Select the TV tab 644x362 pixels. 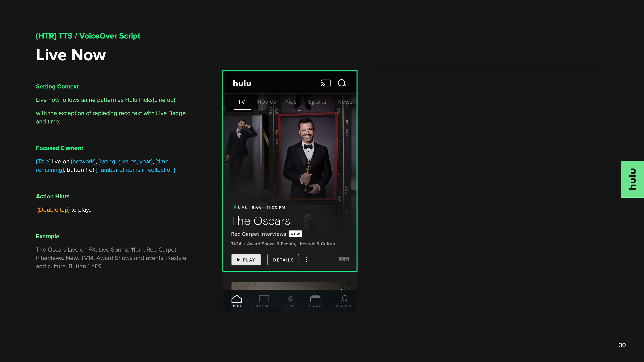(241, 102)
